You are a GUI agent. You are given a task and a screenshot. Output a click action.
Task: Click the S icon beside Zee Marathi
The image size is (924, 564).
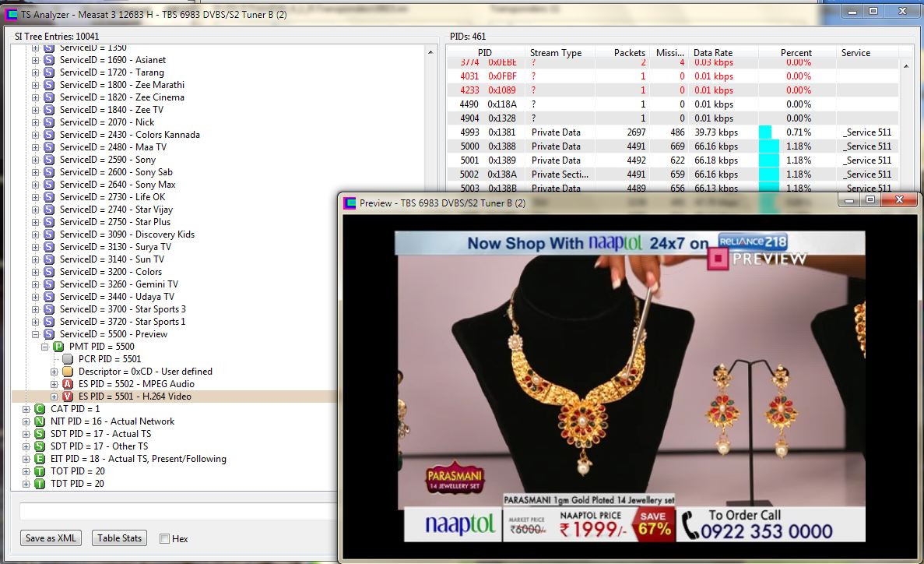(49, 85)
